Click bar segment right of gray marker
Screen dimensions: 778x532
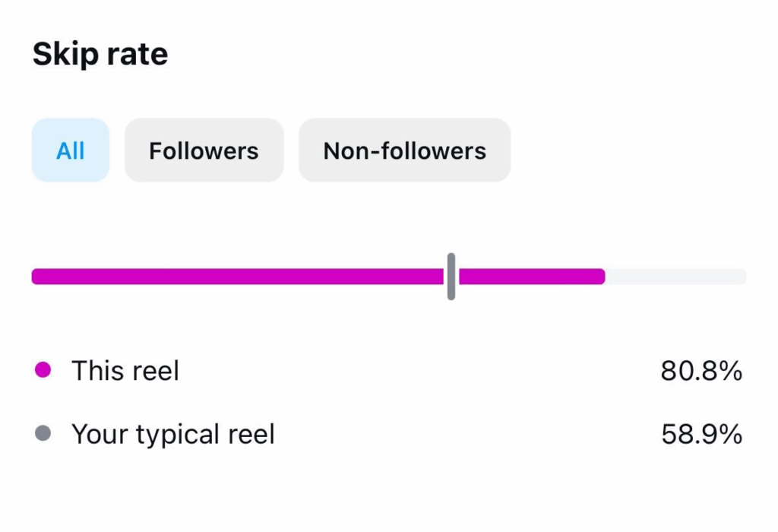pos(532,277)
